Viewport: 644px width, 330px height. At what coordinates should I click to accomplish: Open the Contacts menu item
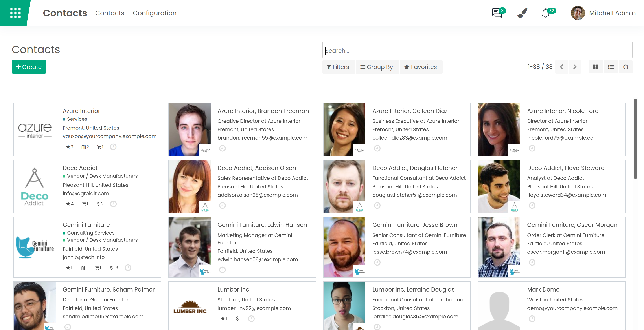point(110,13)
